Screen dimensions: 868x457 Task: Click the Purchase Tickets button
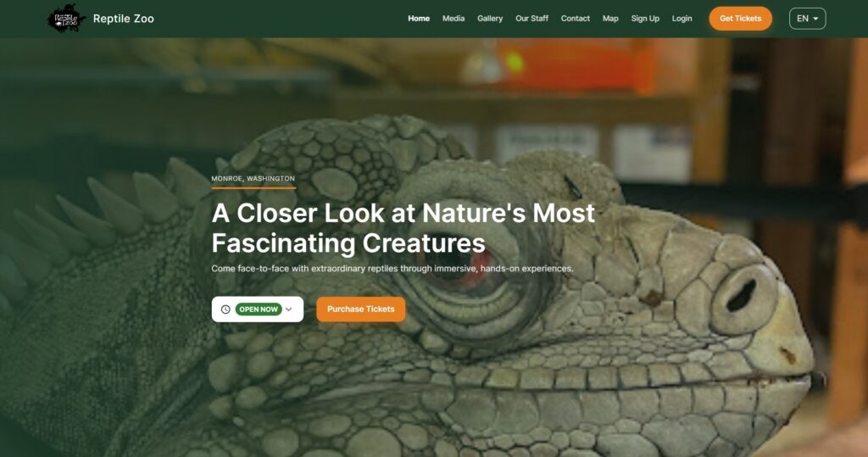360,309
